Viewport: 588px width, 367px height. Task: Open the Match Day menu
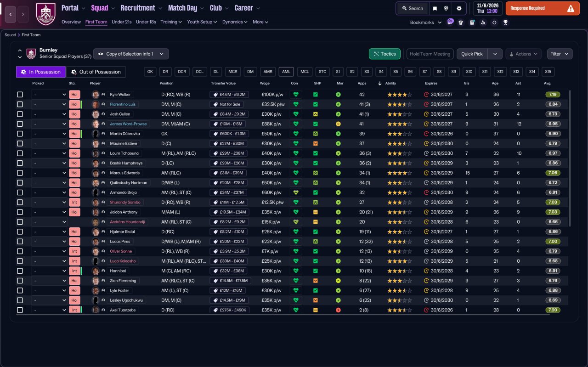[186, 8]
